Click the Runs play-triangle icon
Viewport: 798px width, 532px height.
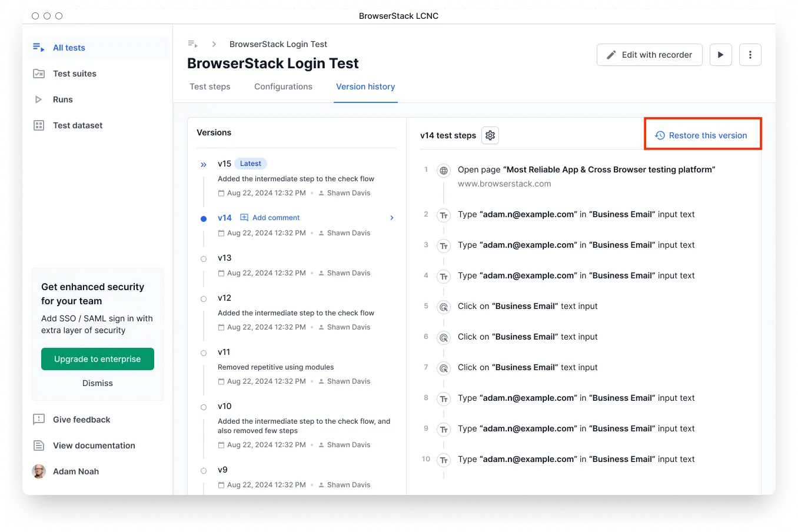(x=39, y=99)
